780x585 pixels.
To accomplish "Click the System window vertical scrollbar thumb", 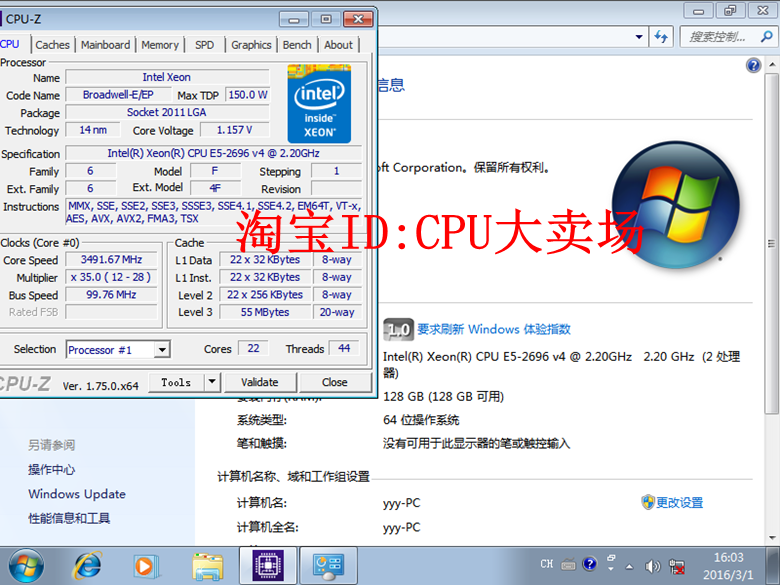I will point(772,243).
